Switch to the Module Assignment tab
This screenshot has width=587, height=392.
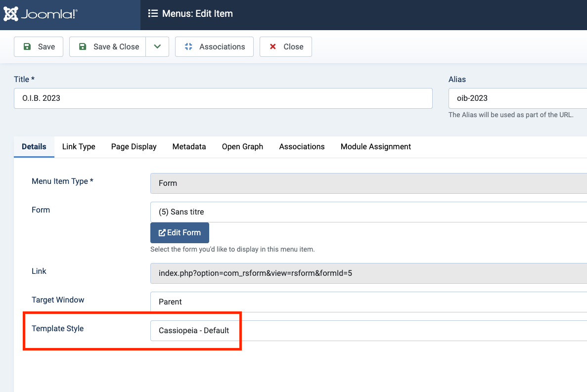pyautogui.click(x=375, y=146)
